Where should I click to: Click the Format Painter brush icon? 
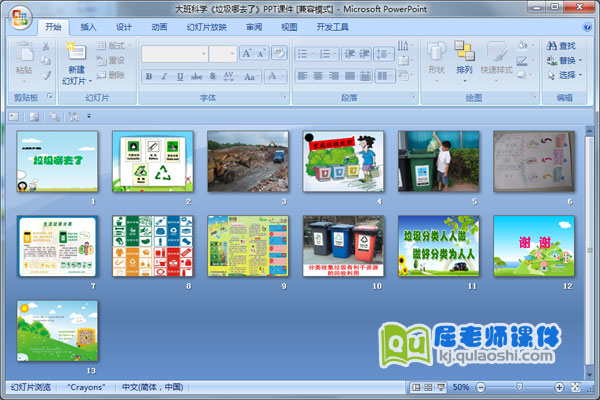click(x=46, y=75)
